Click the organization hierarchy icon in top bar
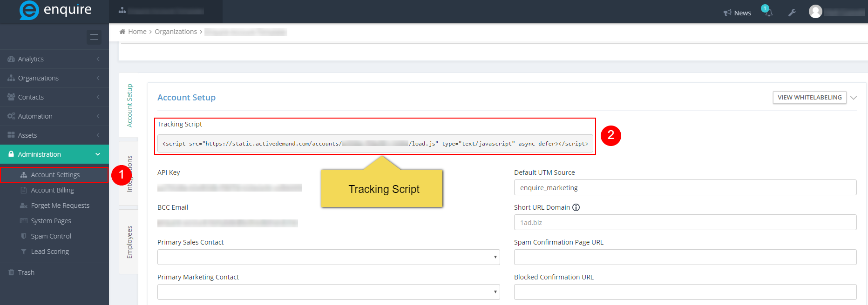 click(122, 10)
